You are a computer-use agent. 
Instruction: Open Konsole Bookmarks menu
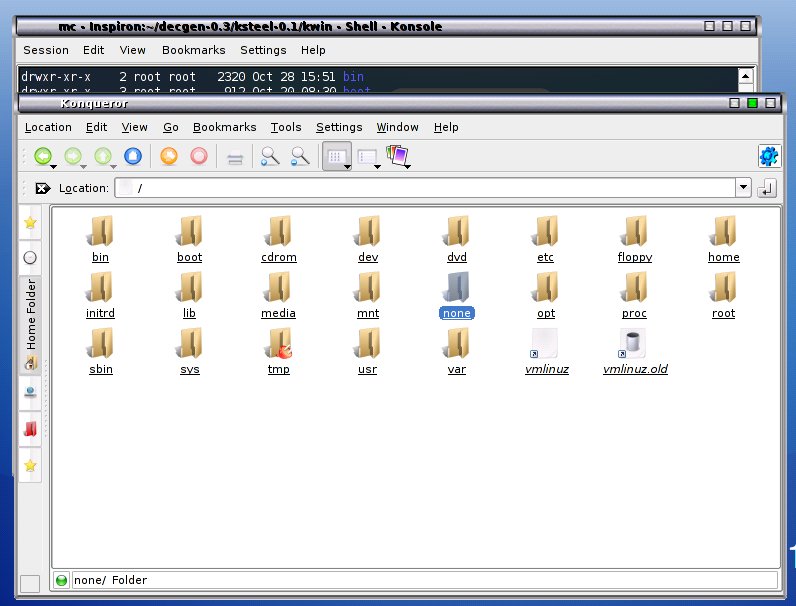pyautogui.click(x=193, y=50)
